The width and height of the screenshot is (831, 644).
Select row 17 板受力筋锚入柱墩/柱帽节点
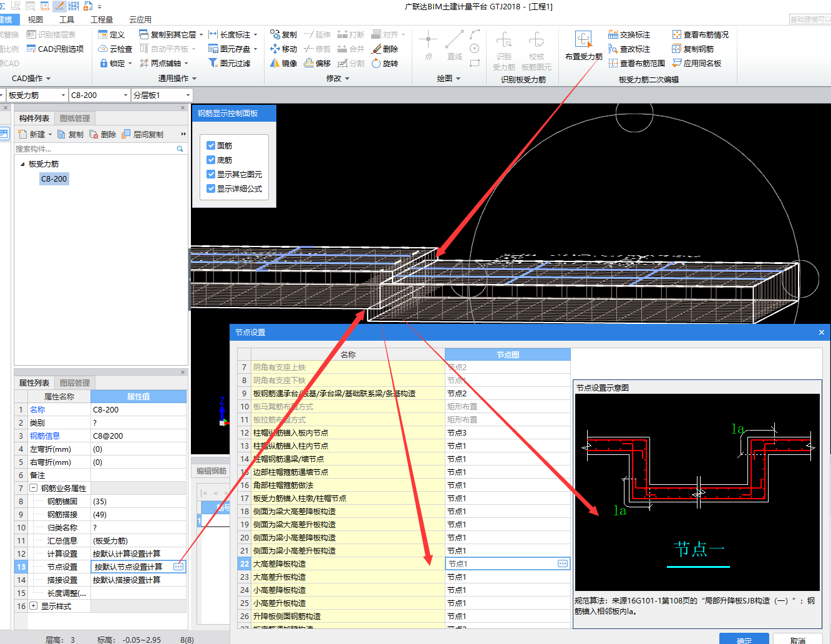(404, 499)
